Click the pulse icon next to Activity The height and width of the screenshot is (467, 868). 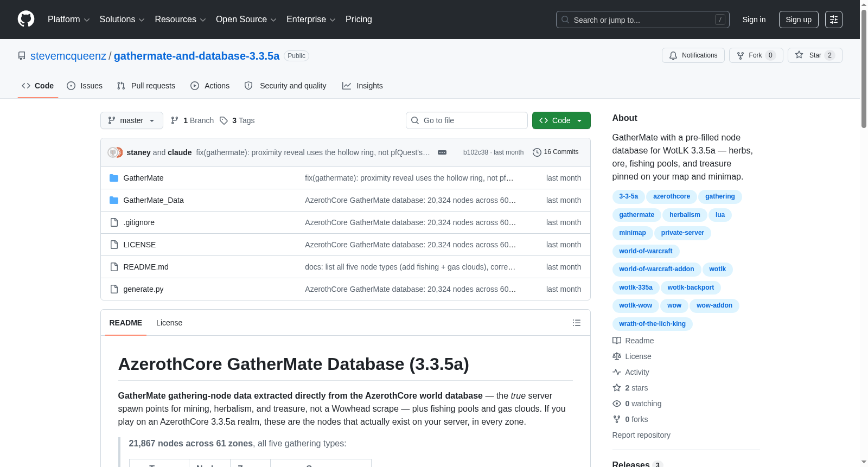click(x=617, y=372)
